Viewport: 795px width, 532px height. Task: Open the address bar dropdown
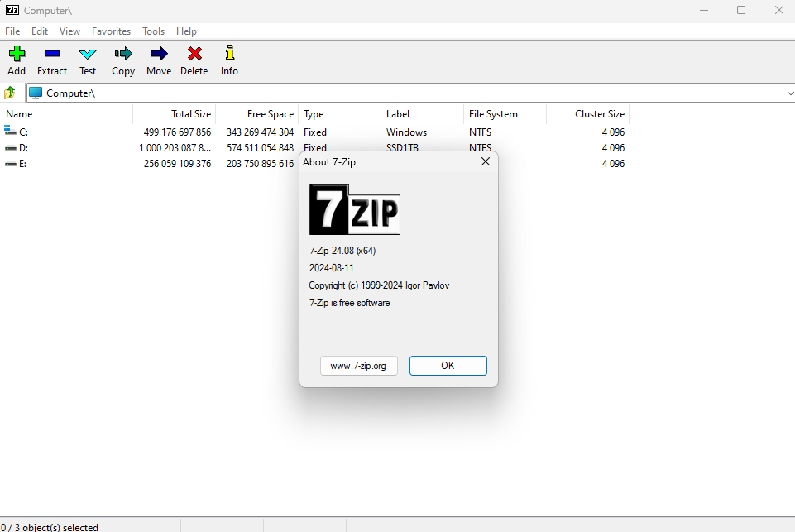coord(788,93)
